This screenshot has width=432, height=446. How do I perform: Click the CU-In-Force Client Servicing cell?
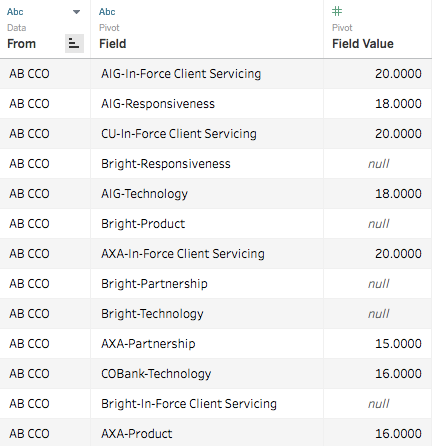tap(179, 134)
